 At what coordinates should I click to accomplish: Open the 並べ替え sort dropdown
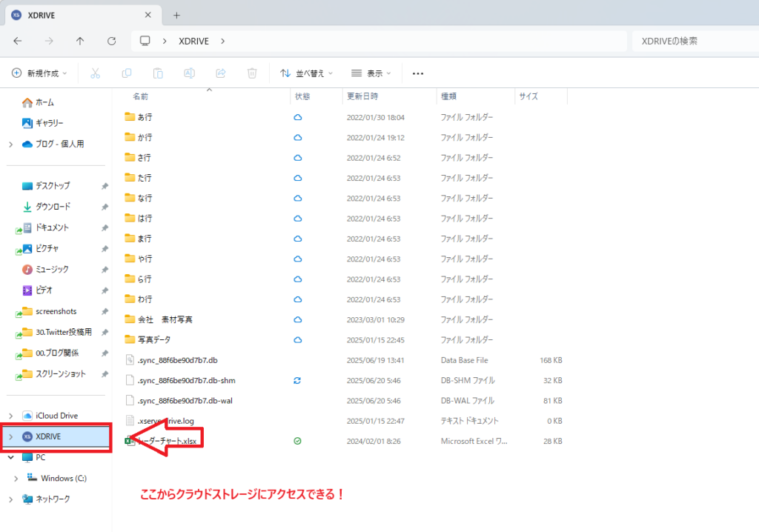tap(306, 73)
